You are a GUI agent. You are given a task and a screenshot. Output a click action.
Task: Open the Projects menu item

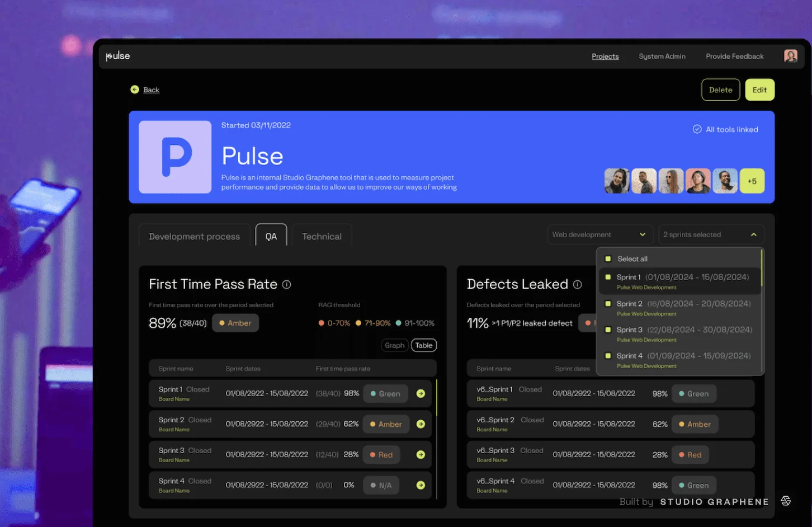pyautogui.click(x=605, y=57)
